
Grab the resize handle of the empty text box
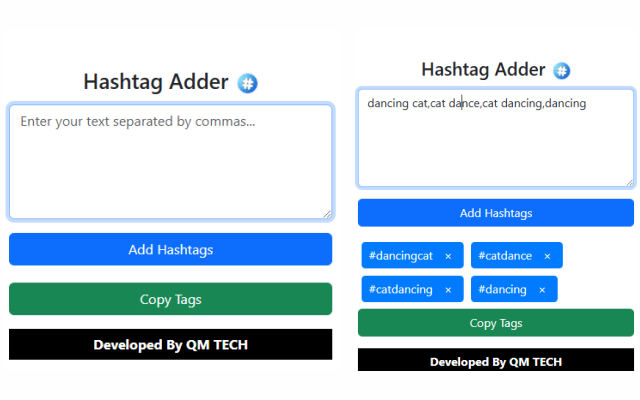[x=327, y=214]
